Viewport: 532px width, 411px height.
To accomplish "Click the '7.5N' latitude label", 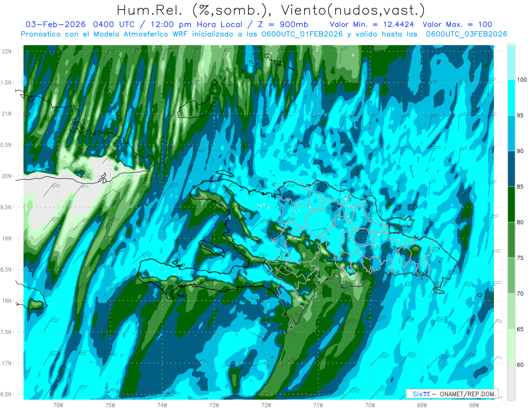I will (7, 332).
